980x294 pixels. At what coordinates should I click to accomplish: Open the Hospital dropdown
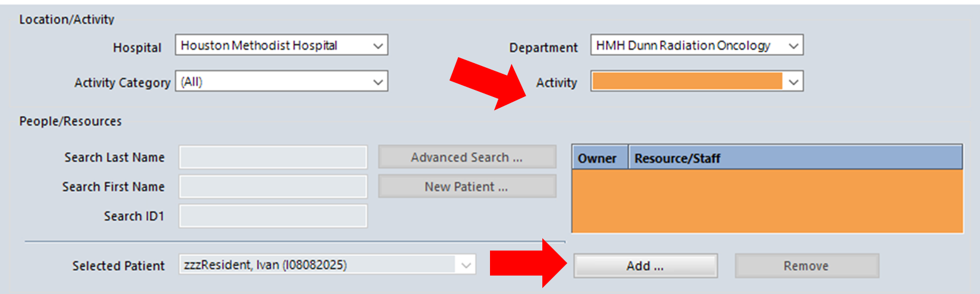point(281,45)
